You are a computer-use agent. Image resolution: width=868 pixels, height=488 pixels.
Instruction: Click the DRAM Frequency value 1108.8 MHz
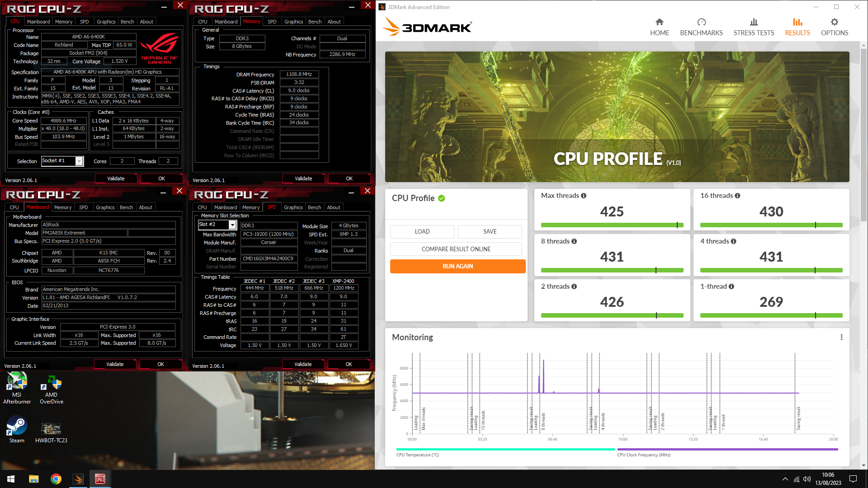click(299, 74)
